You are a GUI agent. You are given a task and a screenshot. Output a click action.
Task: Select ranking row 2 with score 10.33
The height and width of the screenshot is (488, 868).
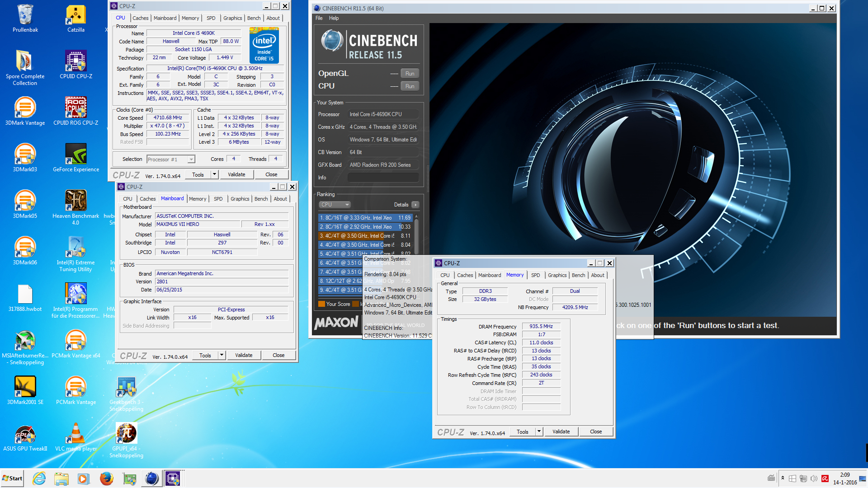[365, 227]
